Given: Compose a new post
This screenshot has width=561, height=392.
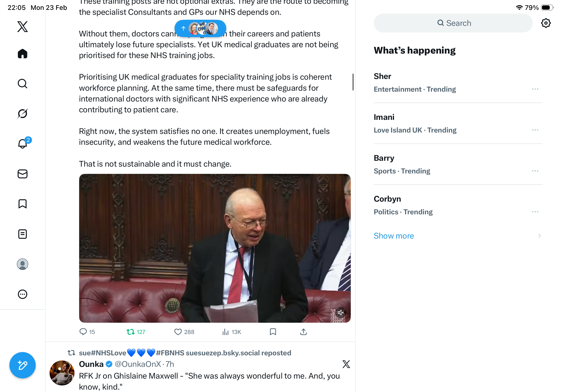Looking at the screenshot, I should pyautogui.click(x=23, y=365).
